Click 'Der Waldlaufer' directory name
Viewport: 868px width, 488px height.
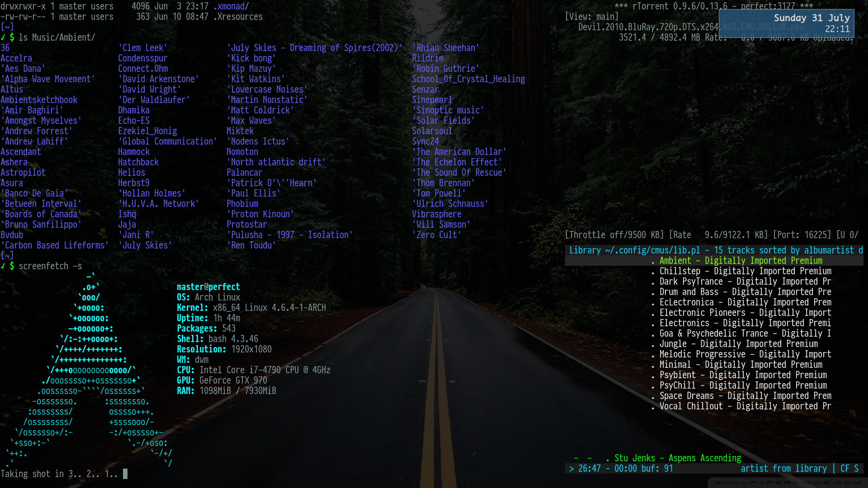click(154, 100)
